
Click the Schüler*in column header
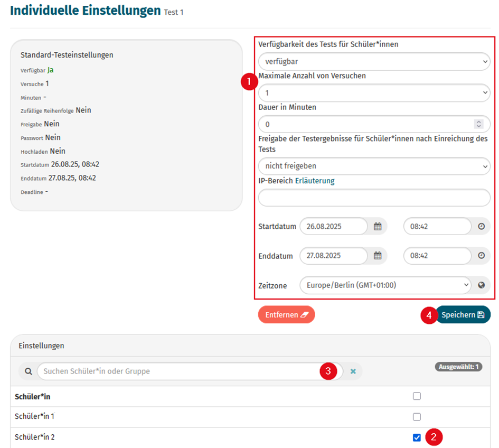click(x=32, y=397)
